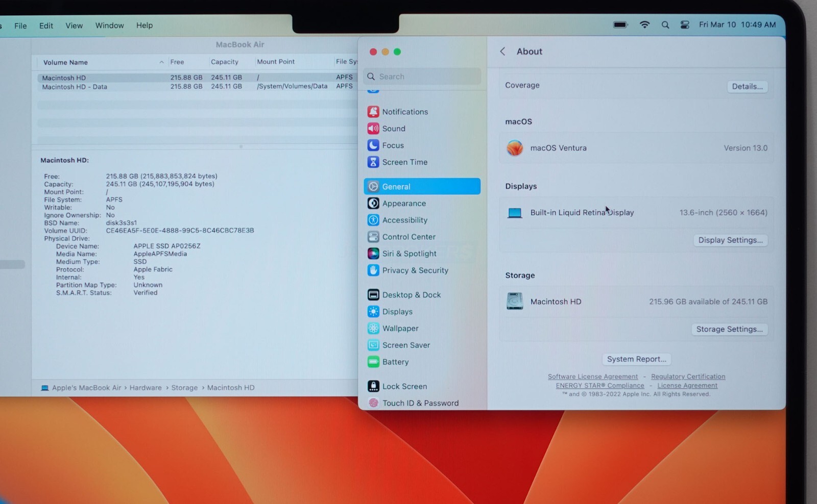Open the Window menu
817x504 pixels.
(109, 26)
